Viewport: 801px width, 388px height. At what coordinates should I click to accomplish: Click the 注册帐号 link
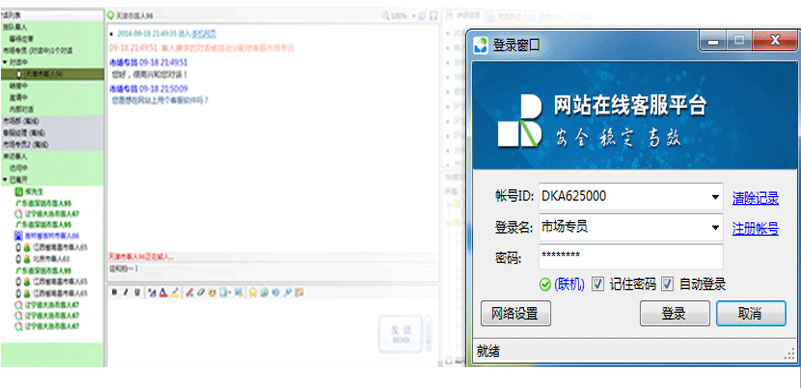tap(756, 228)
